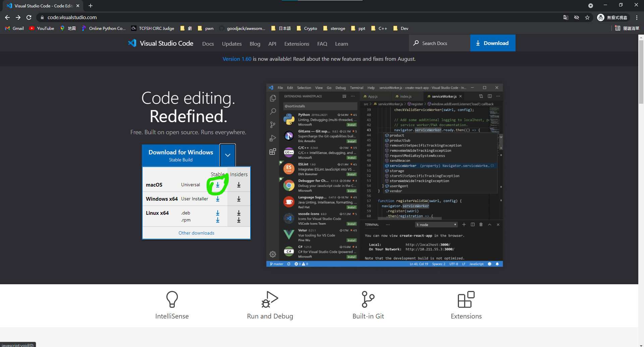Screen dimensions: 644x347
Task: Click the IntelliSense lightbulb icon
Action: click(172, 299)
